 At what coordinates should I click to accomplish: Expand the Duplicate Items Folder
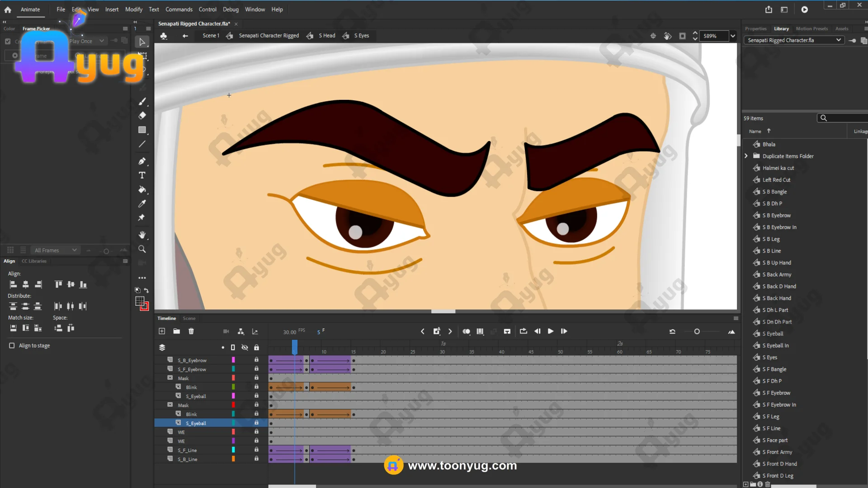746,156
